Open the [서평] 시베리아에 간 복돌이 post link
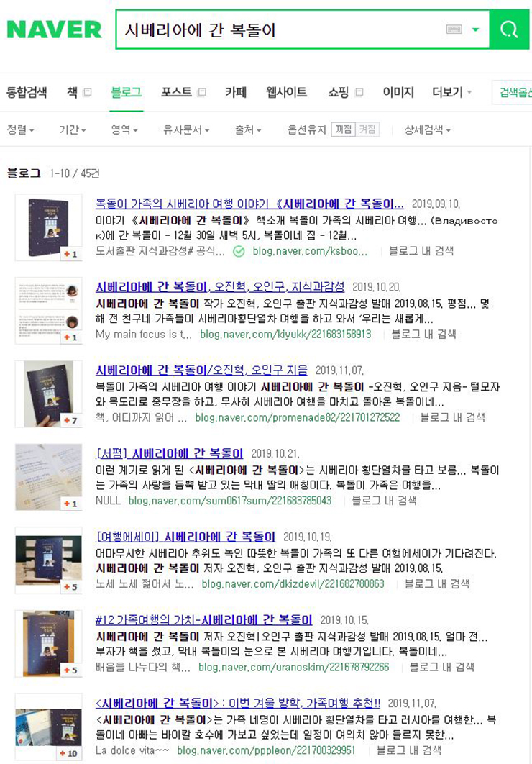 (x=170, y=454)
